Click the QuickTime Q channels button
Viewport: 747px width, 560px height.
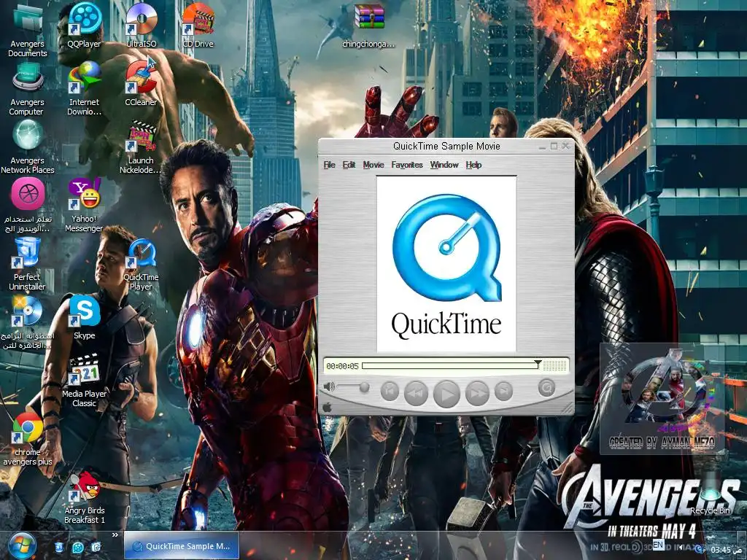(x=547, y=387)
